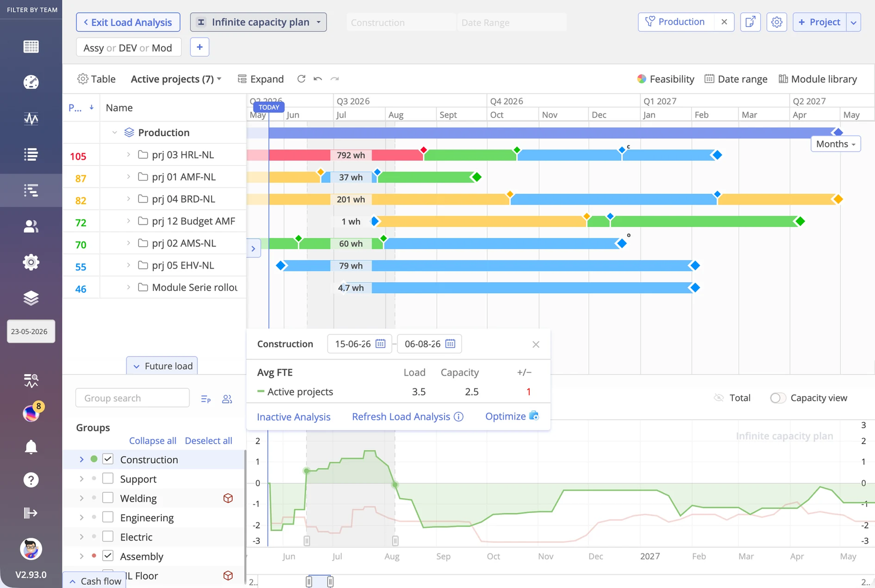This screenshot has height=588, width=875.
Task: Open the activity pulse icon in sidebar
Action: pyautogui.click(x=31, y=118)
